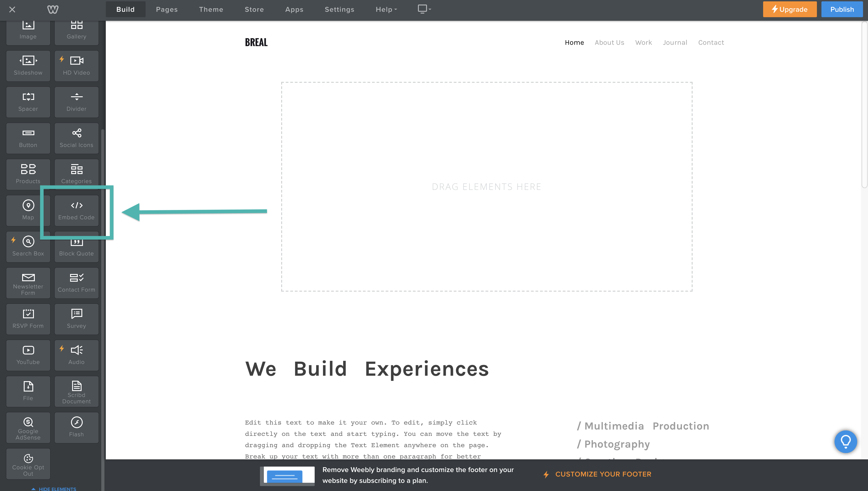This screenshot has width=868, height=491.
Task: Click the Weebly logo icon
Action: click(x=53, y=9)
